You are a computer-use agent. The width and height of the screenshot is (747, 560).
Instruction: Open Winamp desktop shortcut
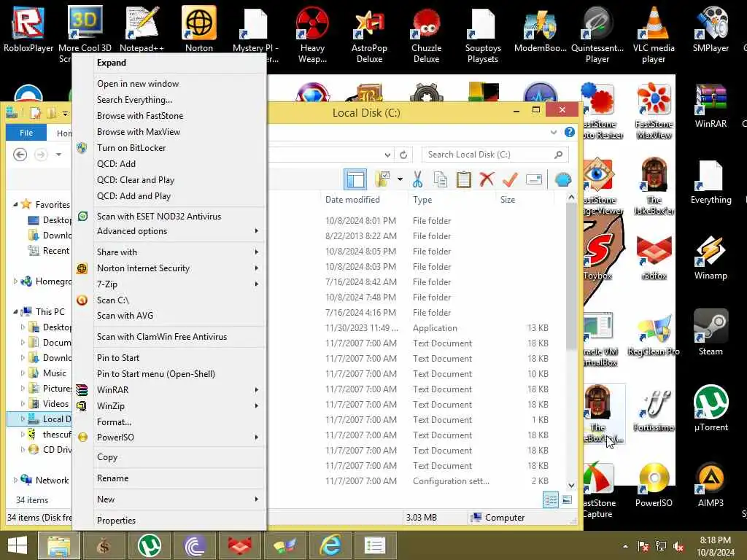(711, 257)
